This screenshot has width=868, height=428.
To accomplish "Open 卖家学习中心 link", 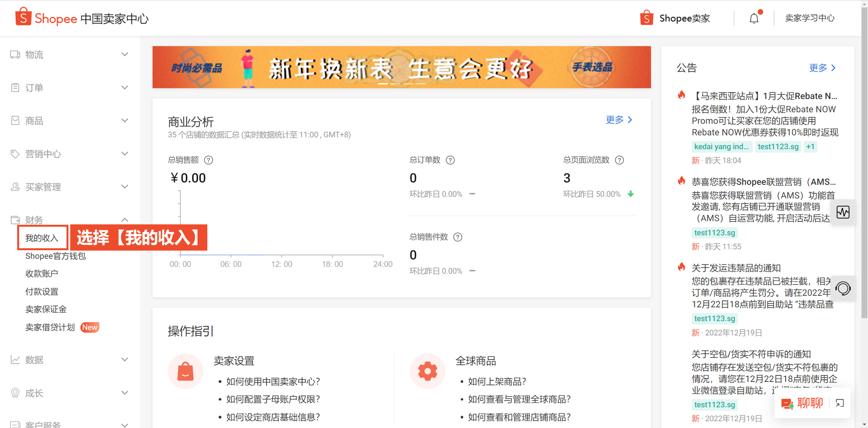I will coord(810,18).
